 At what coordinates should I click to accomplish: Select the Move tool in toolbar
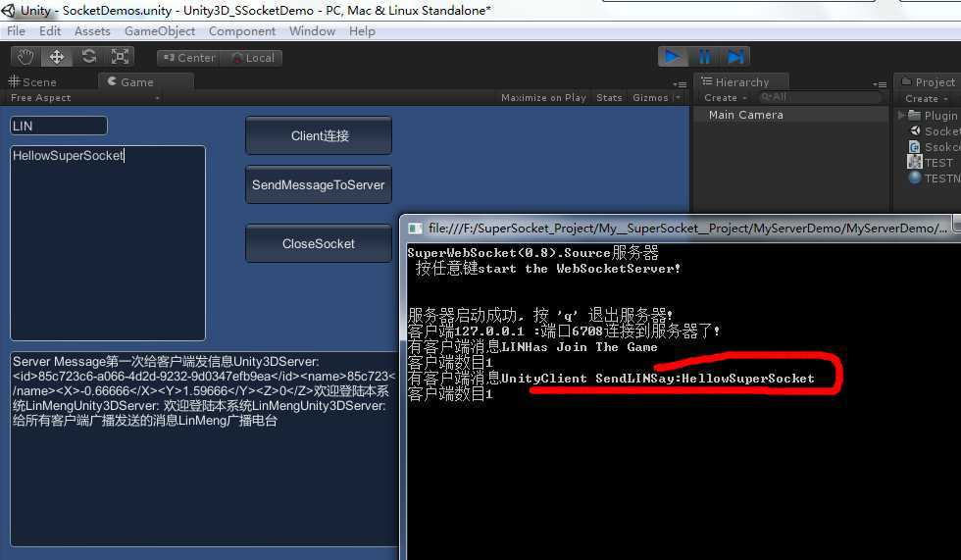click(x=57, y=57)
